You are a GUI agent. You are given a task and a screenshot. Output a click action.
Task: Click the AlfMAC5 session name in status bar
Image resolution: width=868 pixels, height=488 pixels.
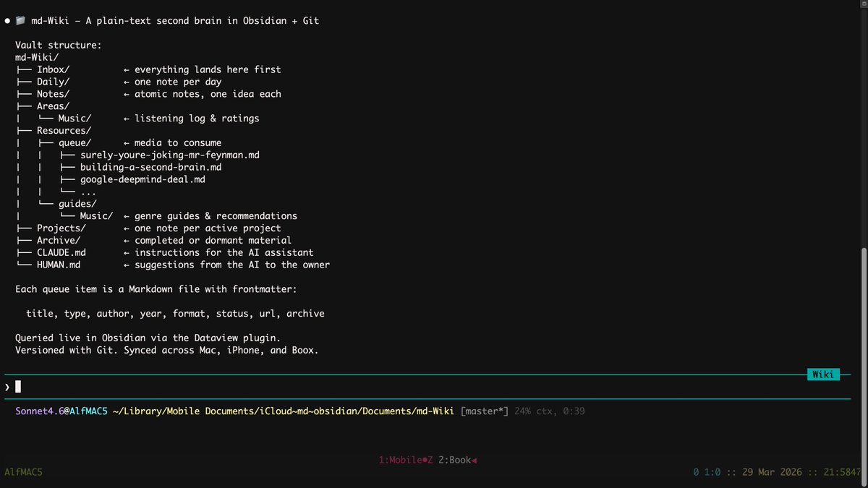coord(23,472)
